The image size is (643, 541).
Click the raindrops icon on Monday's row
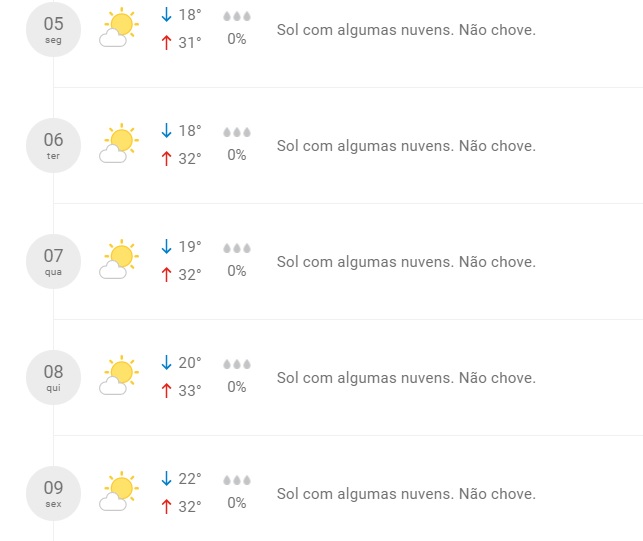click(237, 16)
